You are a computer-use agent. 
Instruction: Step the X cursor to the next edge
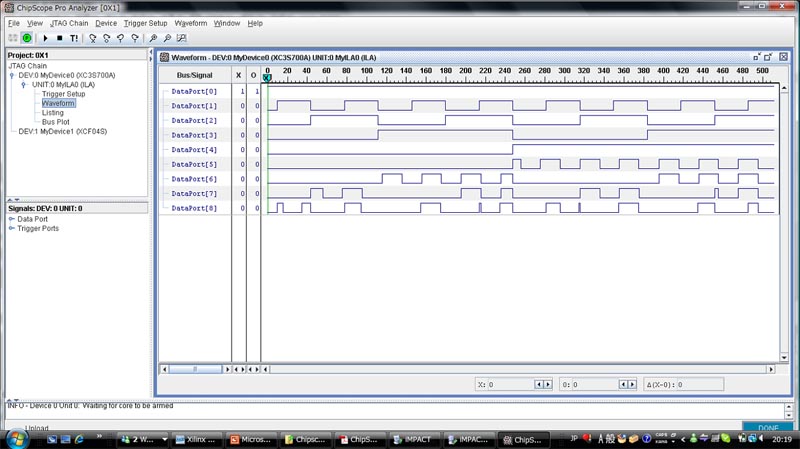pyautogui.click(x=548, y=385)
